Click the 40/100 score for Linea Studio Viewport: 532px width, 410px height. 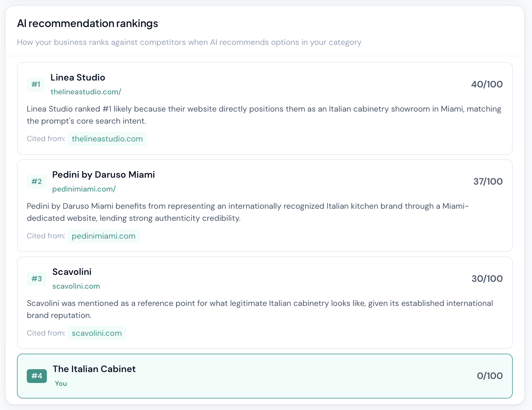coord(487,84)
